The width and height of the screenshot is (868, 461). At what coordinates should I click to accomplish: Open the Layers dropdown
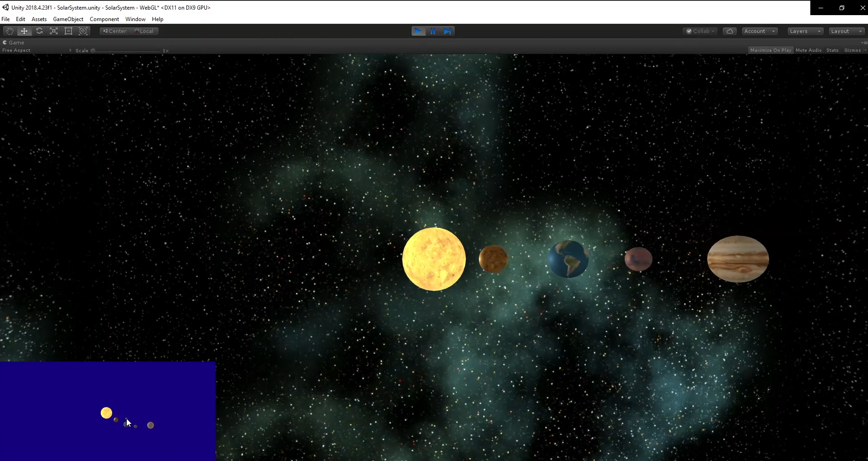pyautogui.click(x=804, y=31)
